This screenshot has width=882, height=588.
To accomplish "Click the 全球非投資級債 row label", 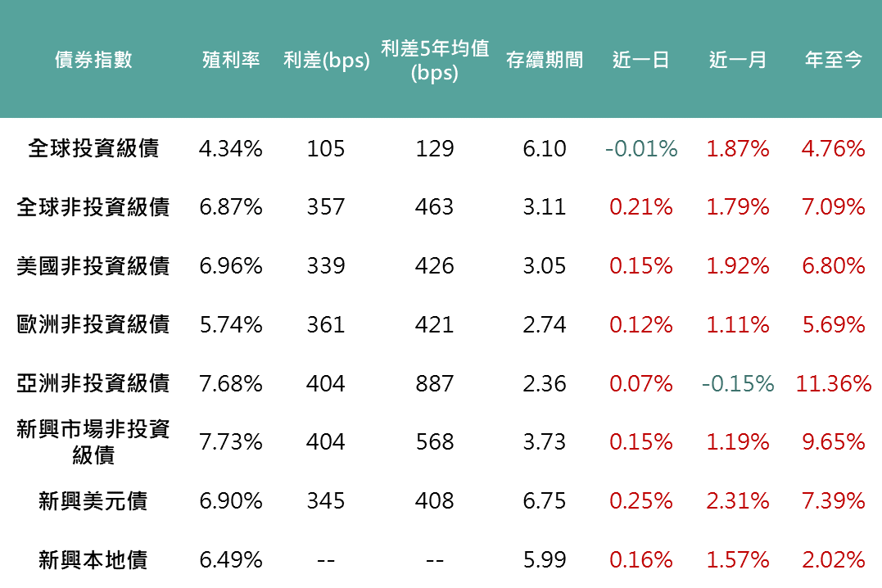I will click(93, 207).
